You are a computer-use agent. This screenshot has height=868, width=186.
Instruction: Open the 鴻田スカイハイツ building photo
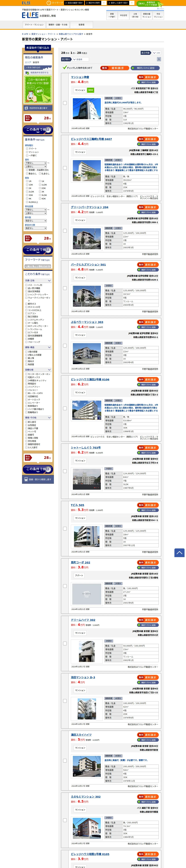(x=87, y=767)
